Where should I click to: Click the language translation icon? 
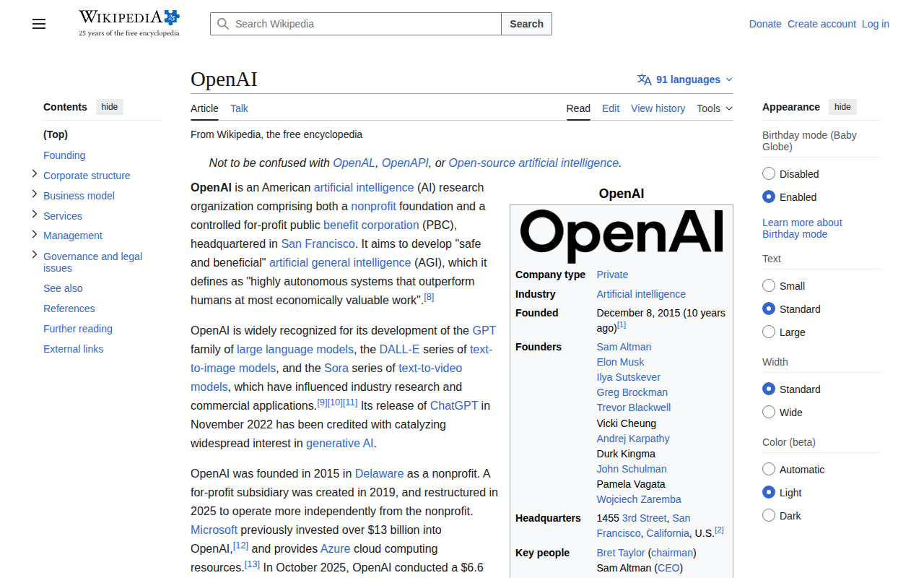[x=645, y=79]
